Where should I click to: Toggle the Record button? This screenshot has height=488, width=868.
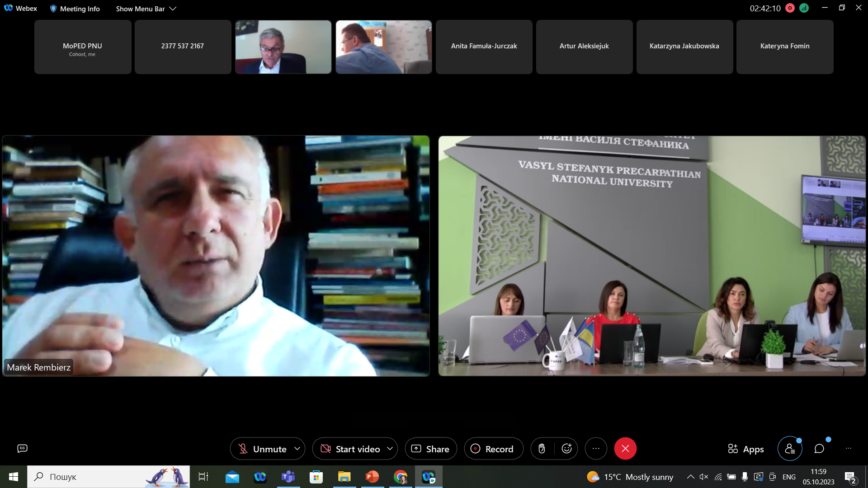[x=493, y=449]
